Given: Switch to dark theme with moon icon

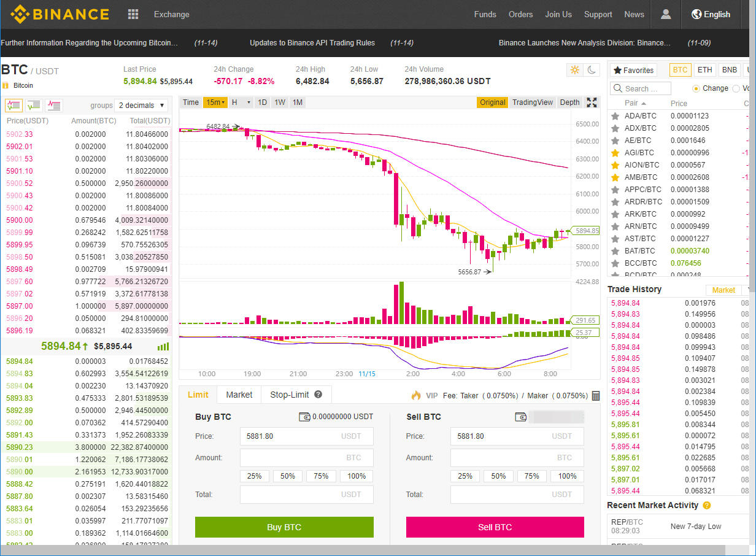Looking at the screenshot, I should pyautogui.click(x=592, y=70).
